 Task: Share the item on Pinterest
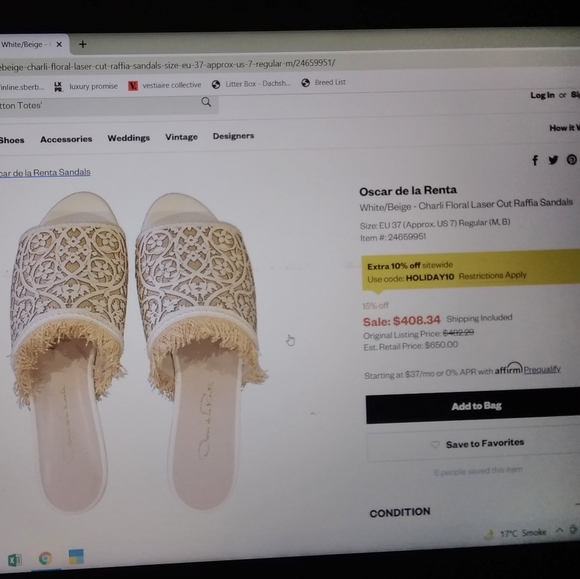pos(571,159)
